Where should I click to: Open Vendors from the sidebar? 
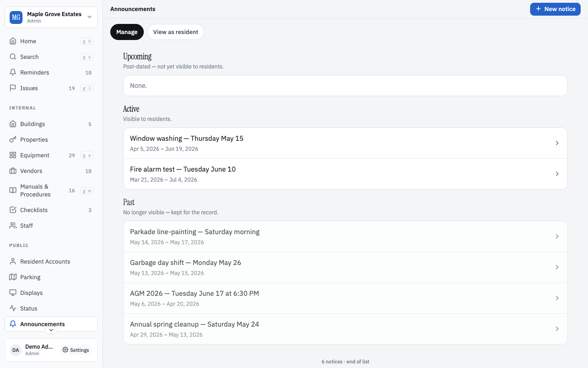tap(51, 171)
